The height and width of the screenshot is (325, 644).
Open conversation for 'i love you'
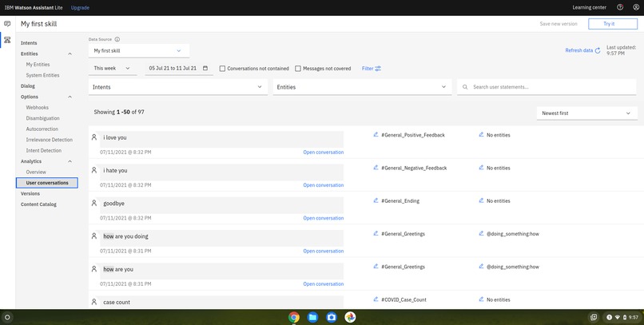point(324,153)
